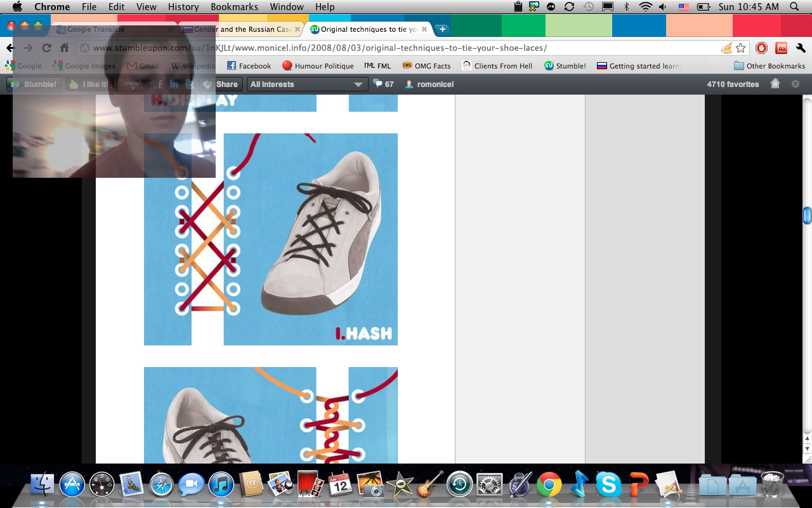Click the HASH lacing illustration image
Image resolution: width=812 pixels, height=508 pixels.
(x=271, y=239)
